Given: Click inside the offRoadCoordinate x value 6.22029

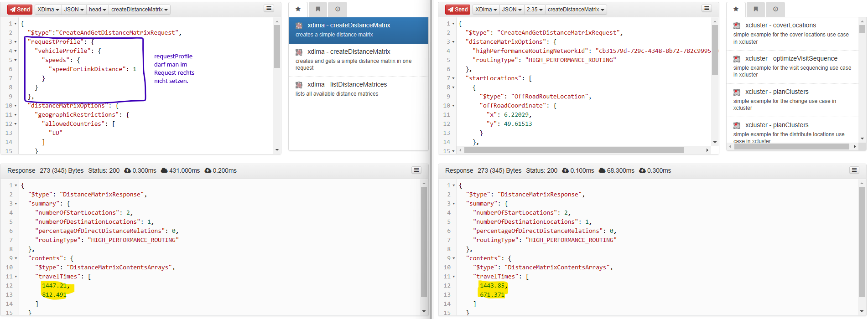Looking at the screenshot, I should coord(517,115).
